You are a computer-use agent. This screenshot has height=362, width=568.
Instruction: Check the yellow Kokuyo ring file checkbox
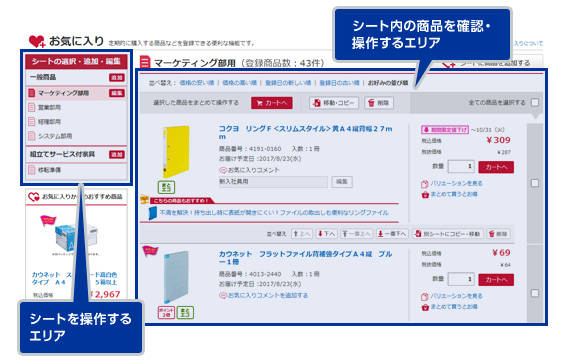pos(535,183)
